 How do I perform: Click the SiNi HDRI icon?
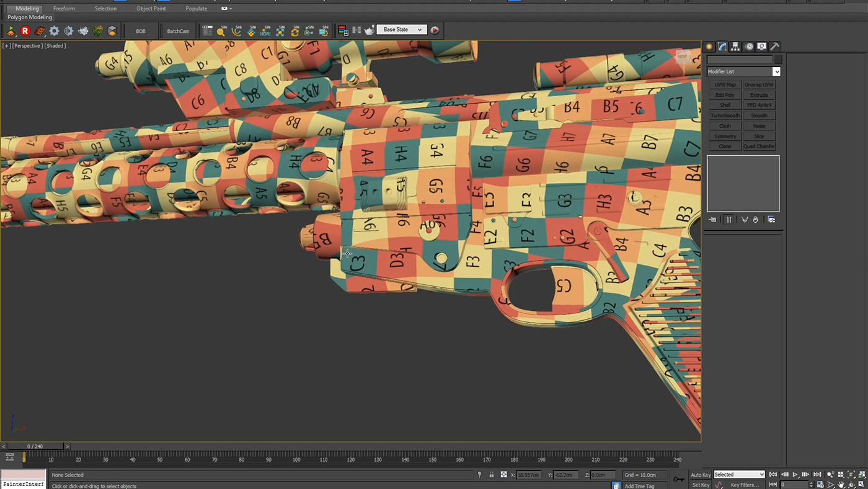265,30
